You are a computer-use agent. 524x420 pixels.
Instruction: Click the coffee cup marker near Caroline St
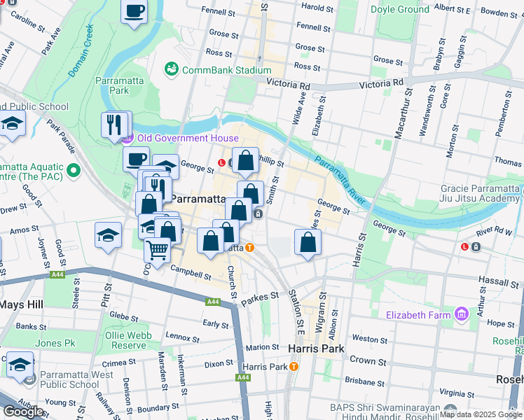tap(134, 12)
